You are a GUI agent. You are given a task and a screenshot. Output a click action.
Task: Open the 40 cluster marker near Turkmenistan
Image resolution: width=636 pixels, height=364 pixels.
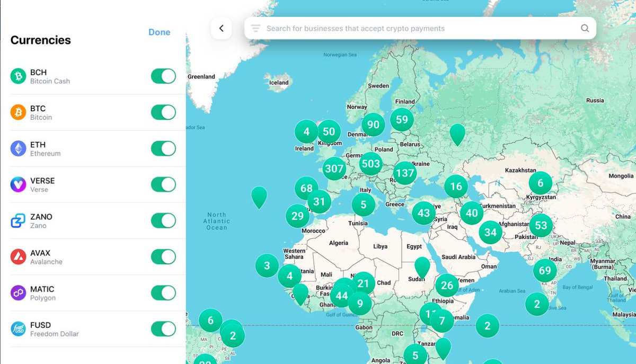(x=472, y=213)
